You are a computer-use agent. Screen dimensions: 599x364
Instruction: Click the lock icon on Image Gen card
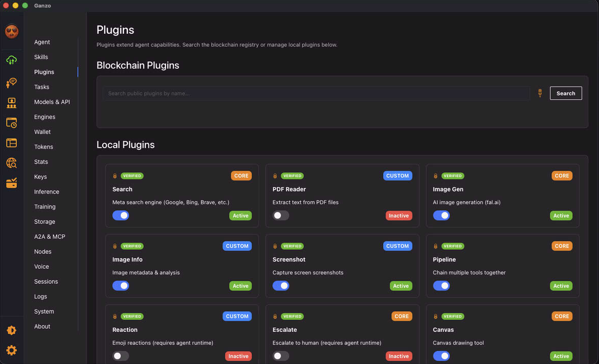(435, 176)
